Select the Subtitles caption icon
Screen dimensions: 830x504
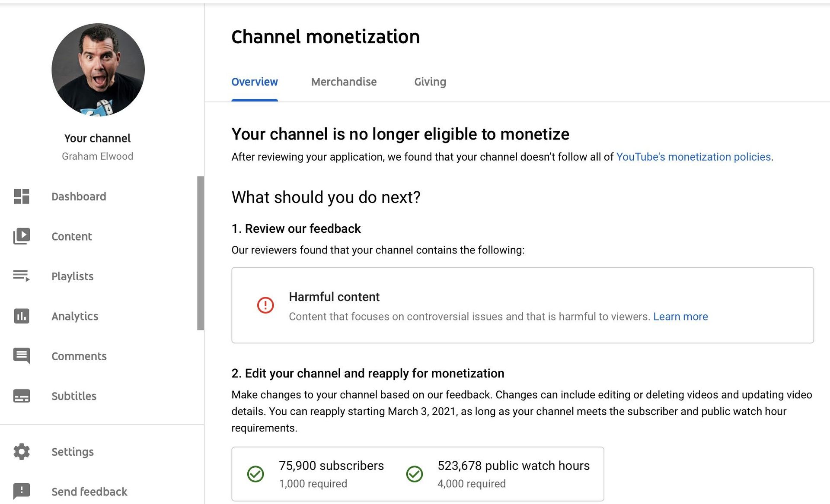tap(22, 396)
